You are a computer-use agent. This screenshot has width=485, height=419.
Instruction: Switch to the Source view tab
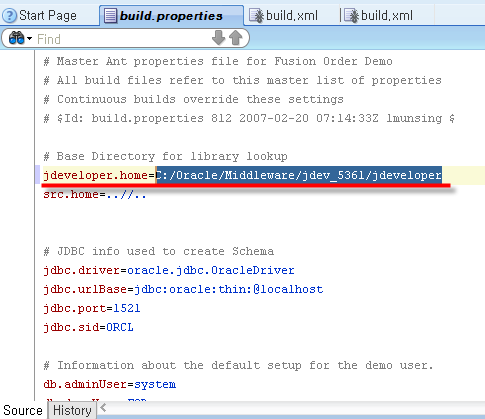(x=23, y=410)
